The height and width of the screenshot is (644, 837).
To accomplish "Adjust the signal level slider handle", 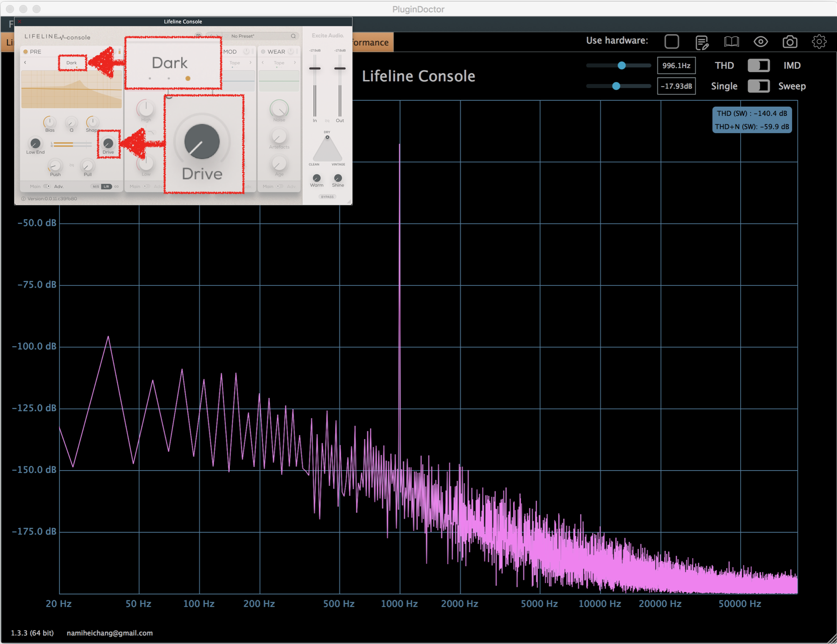I will point(616,86).
